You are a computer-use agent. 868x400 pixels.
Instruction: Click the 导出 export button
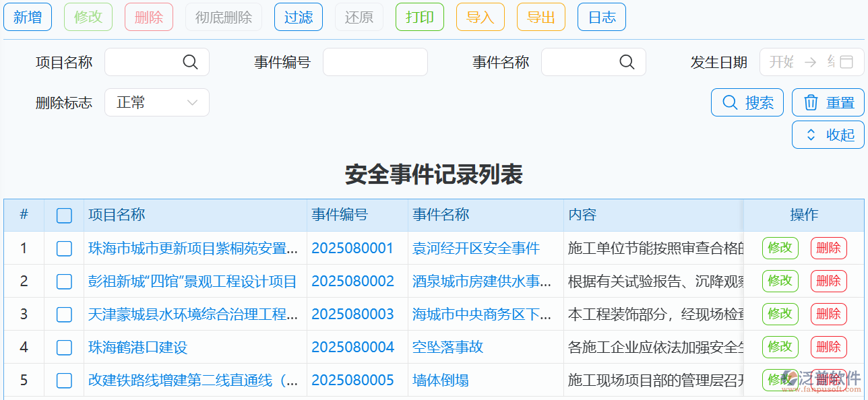pos(540,17)
